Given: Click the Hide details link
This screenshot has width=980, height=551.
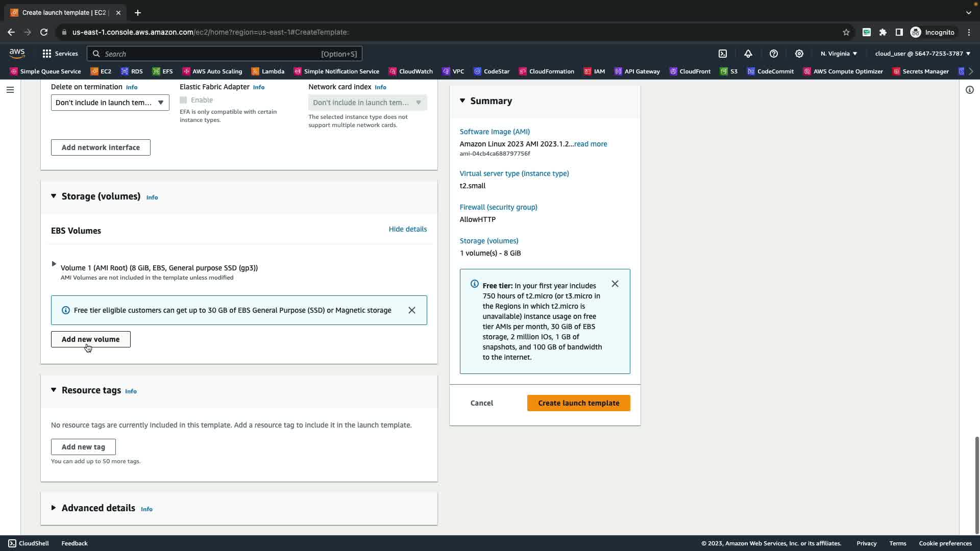Looking at the screenshot, I should click(x=407, y=229).
